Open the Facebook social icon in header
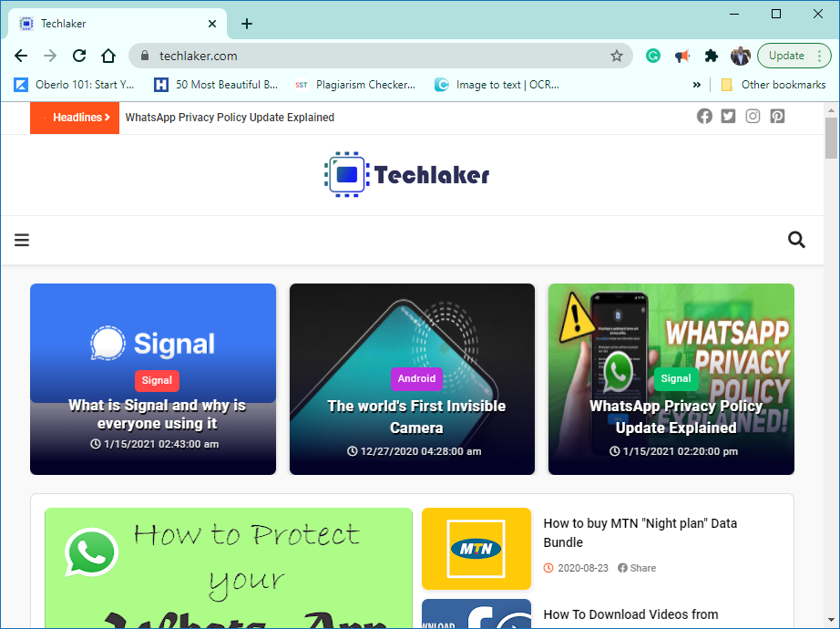Image resolution: width=840 pixels, height=629 pixels. [704, 116]
